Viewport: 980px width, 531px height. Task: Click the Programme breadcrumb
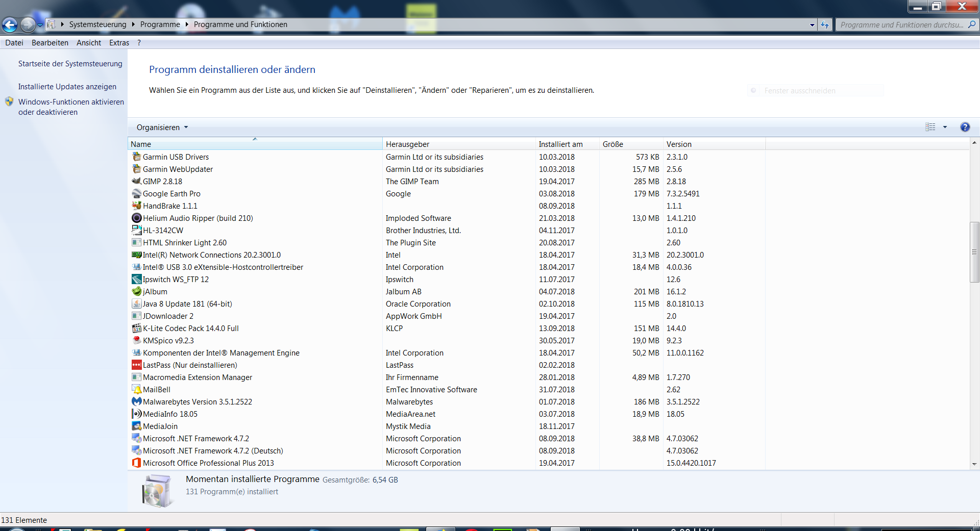(160, 24)
